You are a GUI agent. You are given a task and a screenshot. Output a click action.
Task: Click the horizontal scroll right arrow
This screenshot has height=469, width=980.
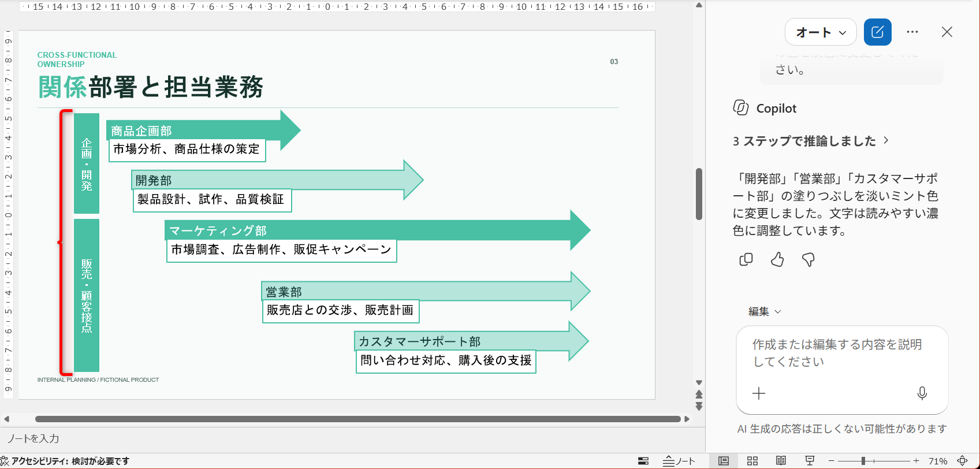pos(687,419)
